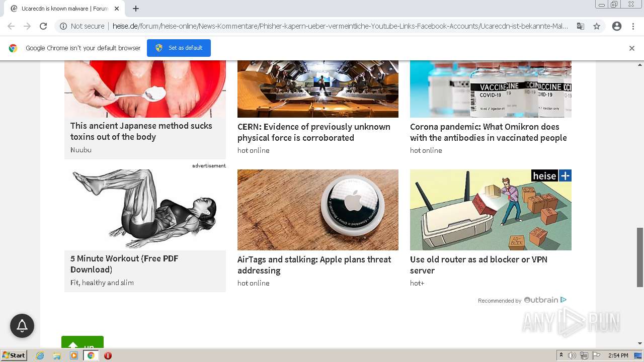This screenshot has width=644, height=362.
Task: Bookmark this page with the star icon
Action: [x=597, y=26]
